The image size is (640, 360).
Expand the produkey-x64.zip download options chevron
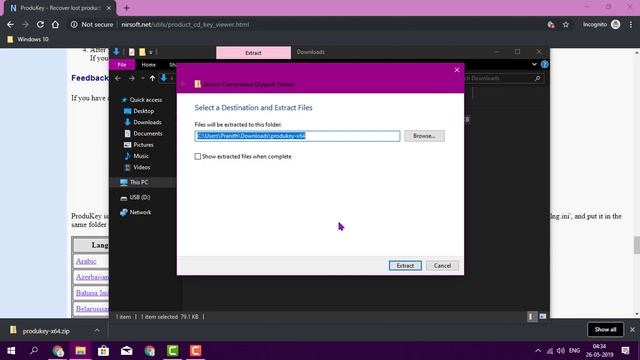(97, 330)
